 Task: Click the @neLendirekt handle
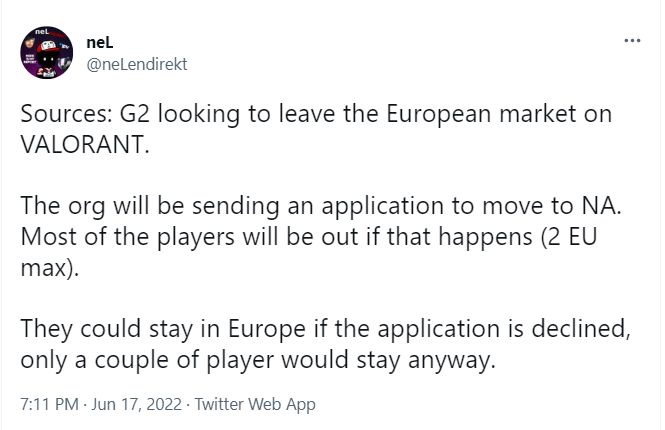[x=137, y=64]
